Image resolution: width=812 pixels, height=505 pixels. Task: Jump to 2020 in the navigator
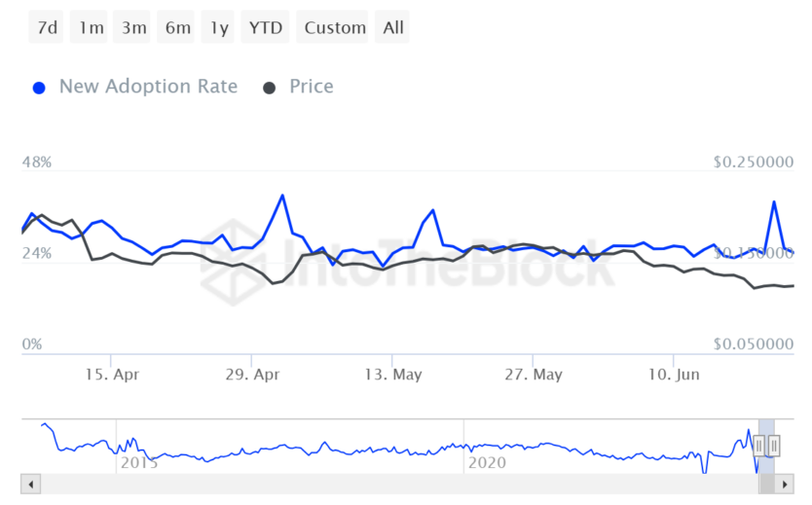pos(487,463)
